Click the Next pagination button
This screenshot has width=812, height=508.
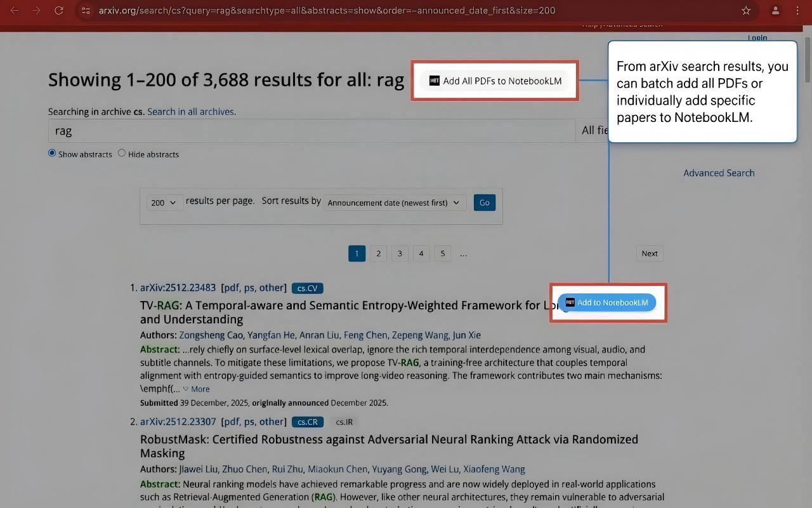649,253
